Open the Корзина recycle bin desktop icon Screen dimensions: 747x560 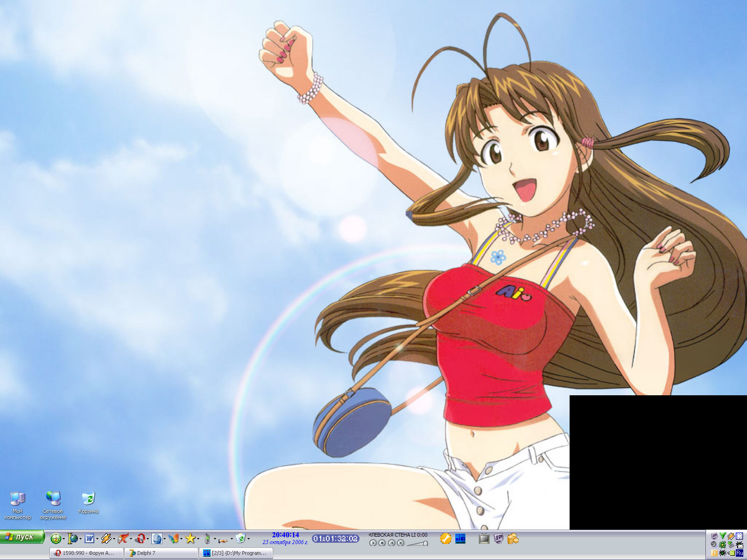pos(88,499)
